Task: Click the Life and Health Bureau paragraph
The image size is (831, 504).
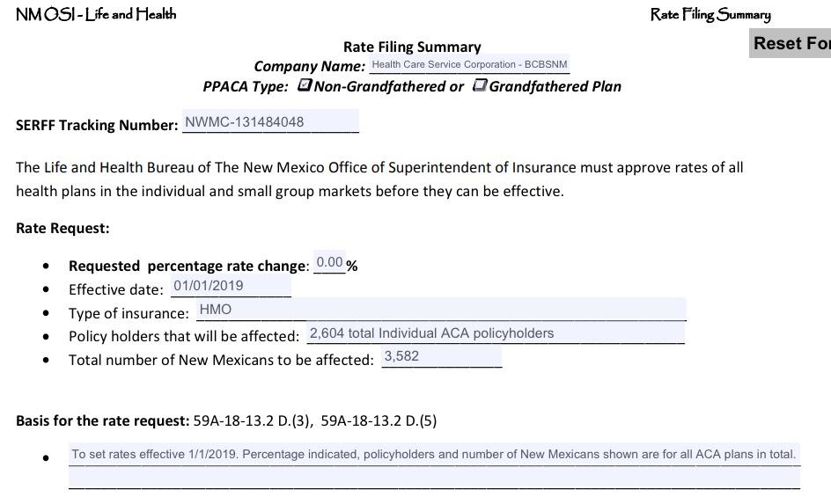Action: (379, 179)
